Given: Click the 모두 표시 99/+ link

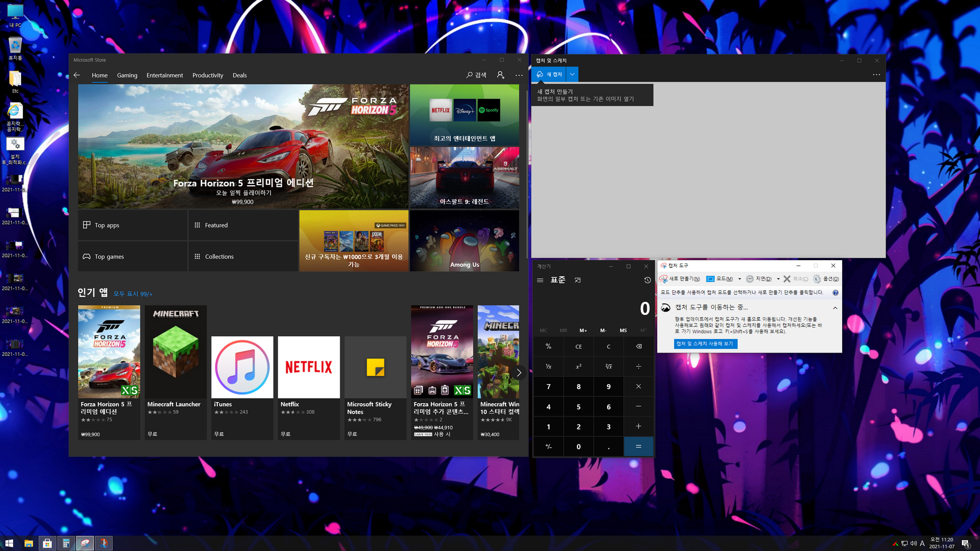Looking at the screenshot, I should coord(133,294).
